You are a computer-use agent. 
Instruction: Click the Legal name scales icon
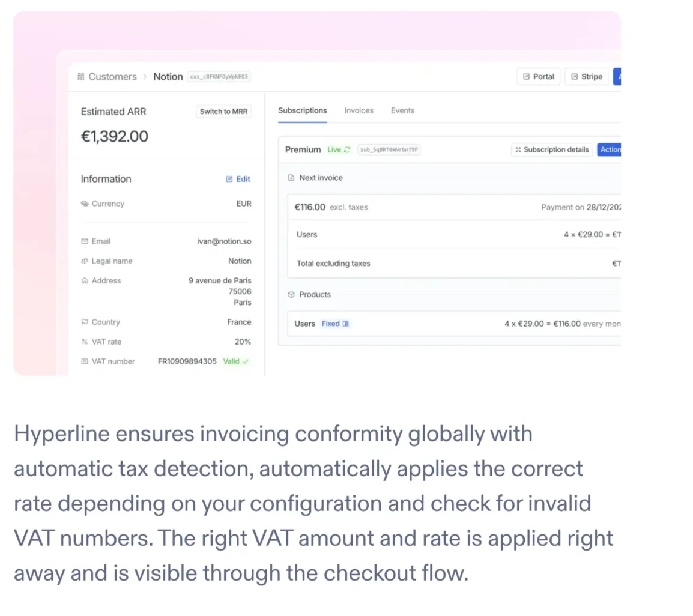(x=85, y=261)
